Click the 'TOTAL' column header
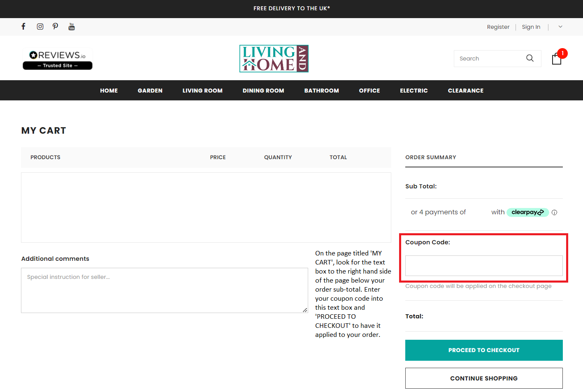This screenshot has width=583, height=392. coord(338,157)
